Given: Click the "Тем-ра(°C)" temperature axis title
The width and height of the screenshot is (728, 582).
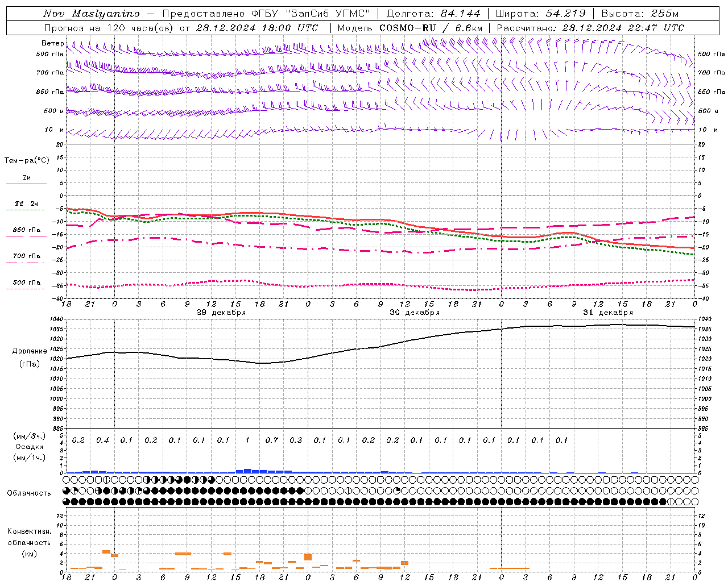Looking at the screenshot, I should 27,161.
